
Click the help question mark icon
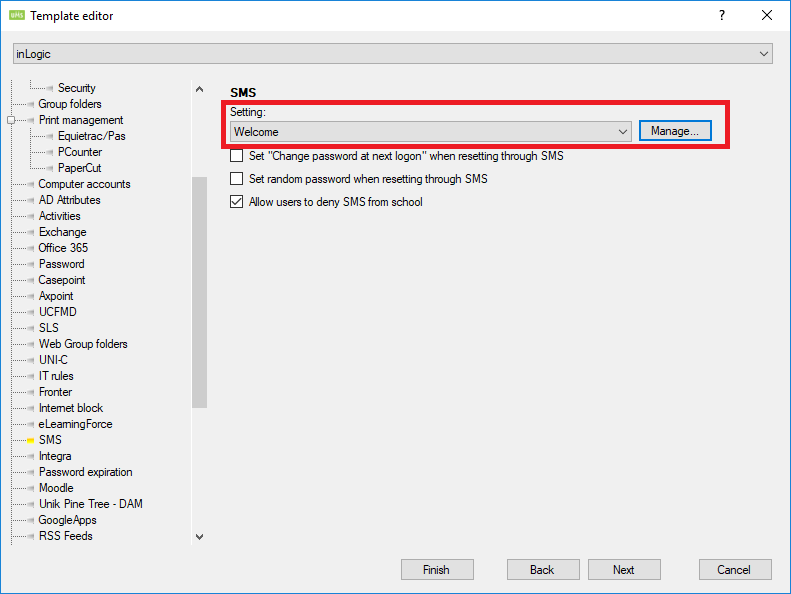pyautogui.click(x=721, y=15)
